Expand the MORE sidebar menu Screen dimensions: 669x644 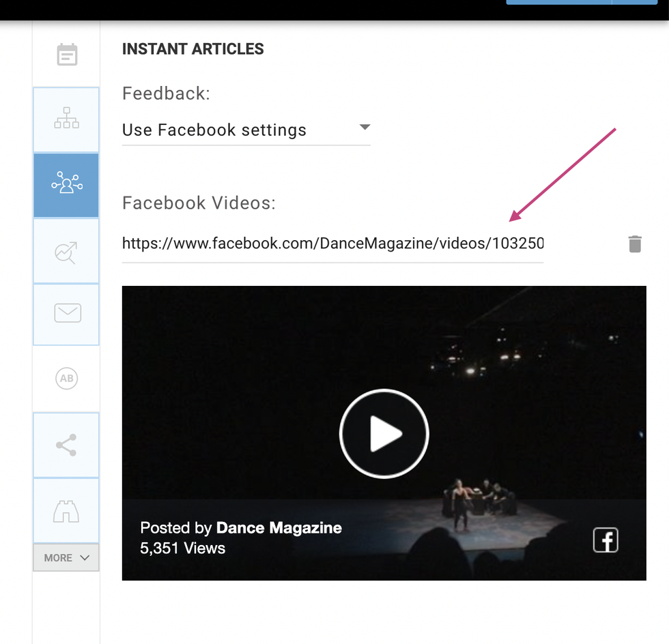click(66, 557)
